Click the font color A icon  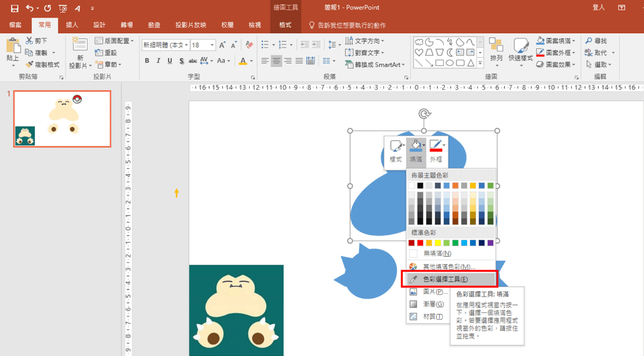tap(243, 61)
